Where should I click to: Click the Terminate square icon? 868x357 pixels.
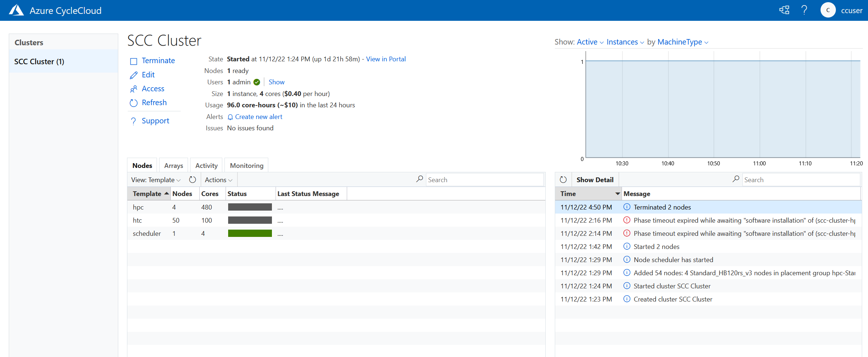point(134,61)
